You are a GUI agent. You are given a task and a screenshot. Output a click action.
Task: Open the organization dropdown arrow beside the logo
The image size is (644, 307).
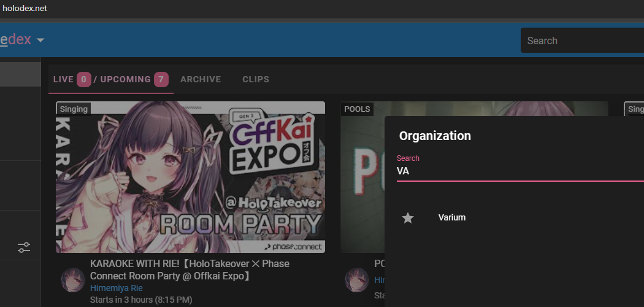(40, 41)
